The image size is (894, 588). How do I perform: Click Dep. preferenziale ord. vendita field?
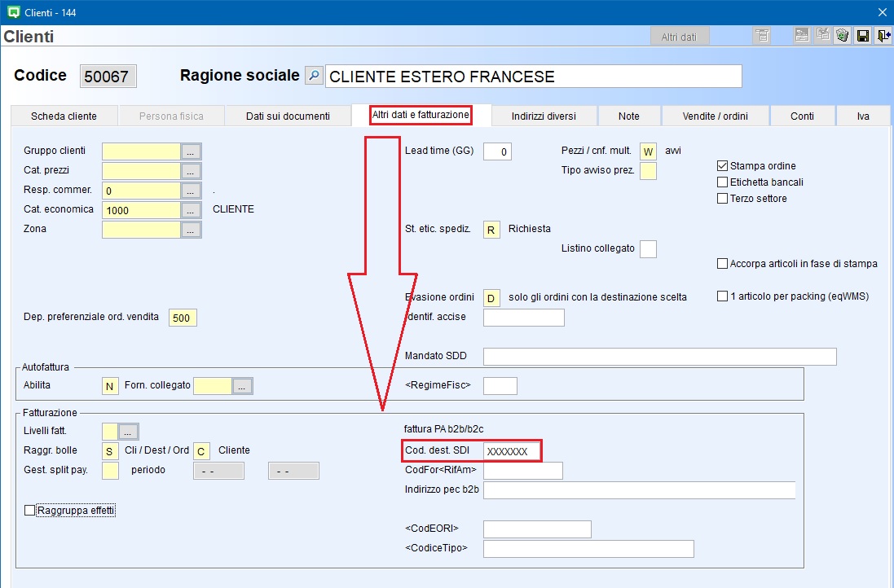pos(183,318)
